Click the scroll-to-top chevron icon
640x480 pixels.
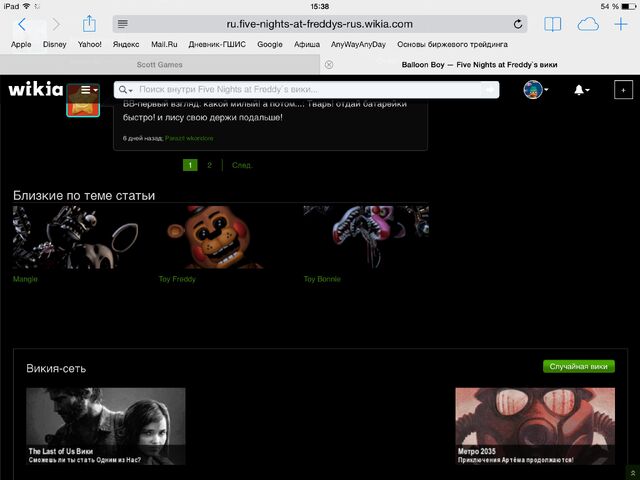[633, 473]
